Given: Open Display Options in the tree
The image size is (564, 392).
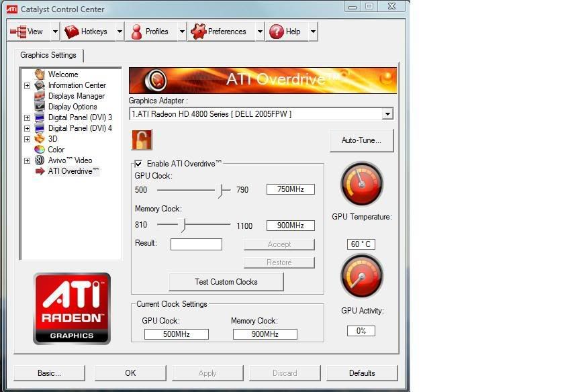Looking at the screenshot, I should (73, 107).
